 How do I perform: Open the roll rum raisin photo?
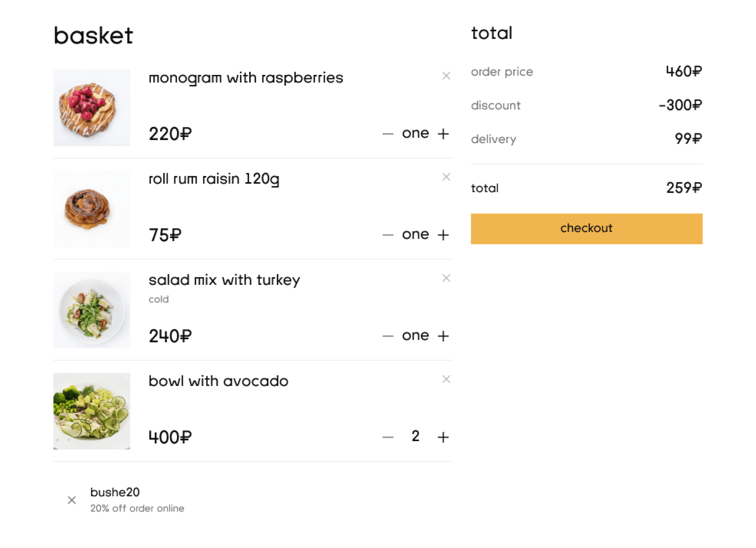(x=91, y=209)
